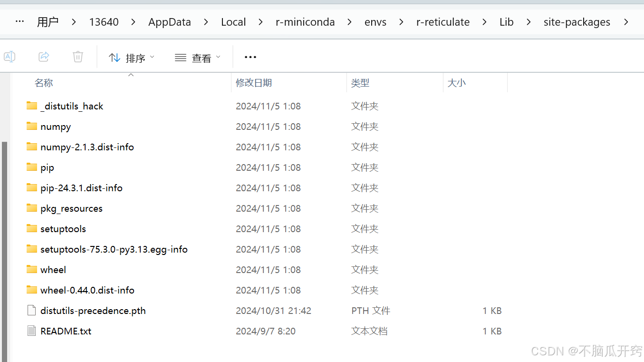Click the distutils-precedence.pth file icon
The height and width of the screenshot is (362, 644).
click(x=32, y=311)
